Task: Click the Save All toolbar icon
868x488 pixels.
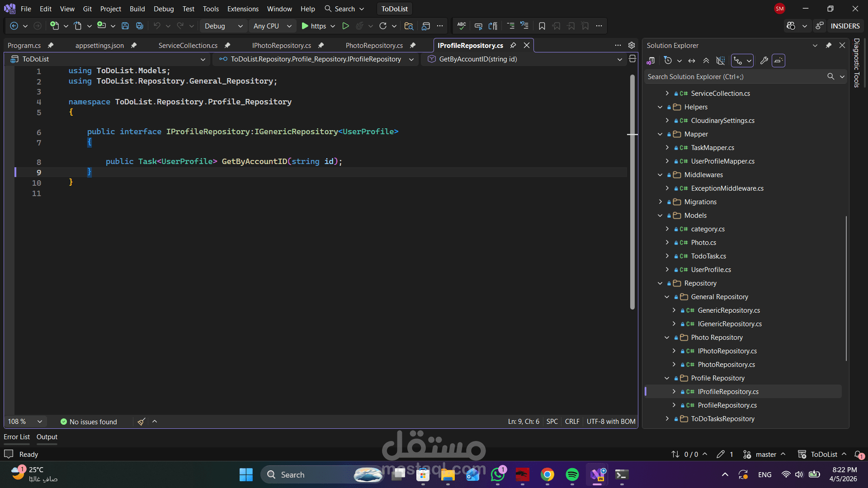Action: [140, 26]
